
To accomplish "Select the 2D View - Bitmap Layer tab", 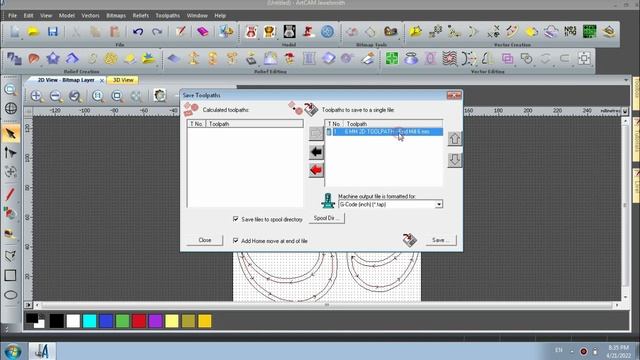I will click(66, 80).
